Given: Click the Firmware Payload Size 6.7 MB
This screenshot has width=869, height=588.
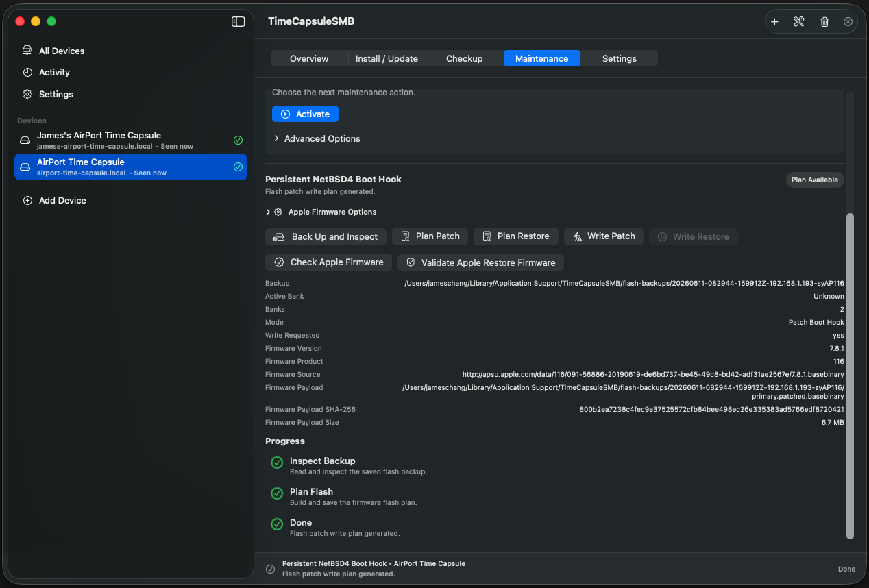Looking at the screenshot, I should tap(833, 423).
